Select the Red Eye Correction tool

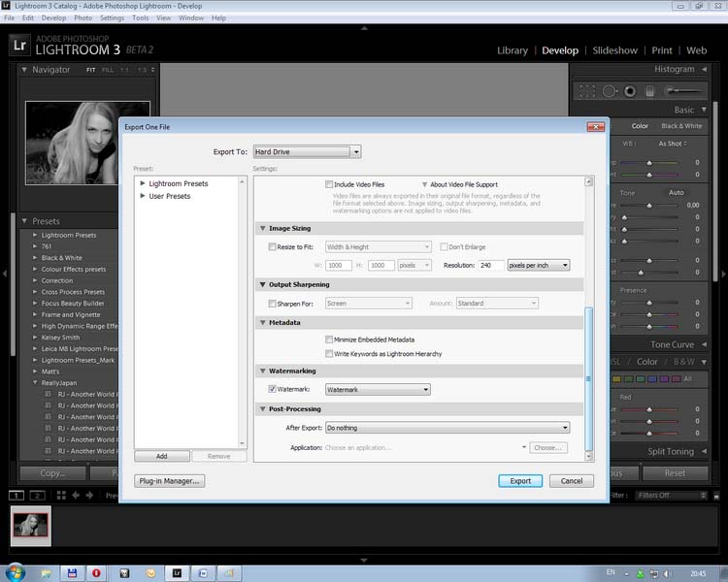click(630, 91)
